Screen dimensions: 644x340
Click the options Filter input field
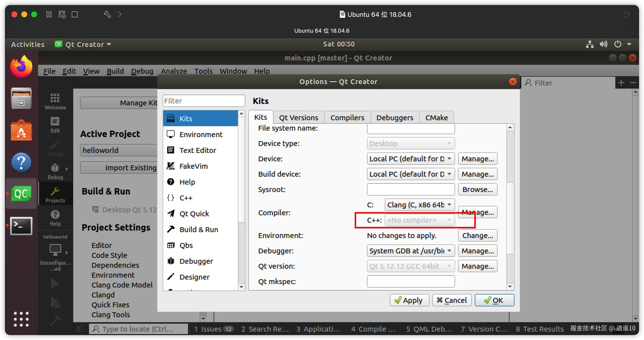tap(204, 101)
